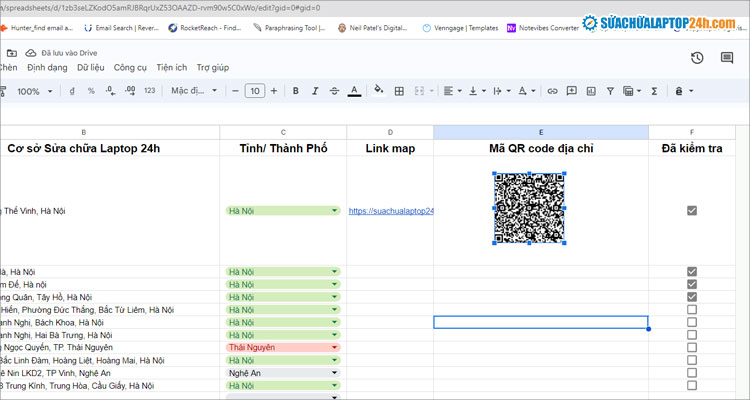Insert chart icon
Image resolution: width=750 pixels, height=400 pixels.
[591, 91]
